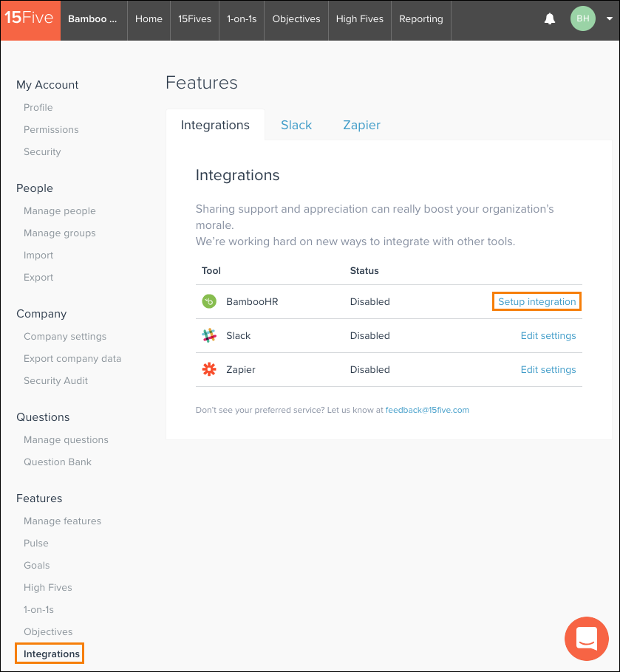This screenshot has height=672, width=620.
Task: Open Security Audit in sidebar
Action: click(x=55, y=380)
